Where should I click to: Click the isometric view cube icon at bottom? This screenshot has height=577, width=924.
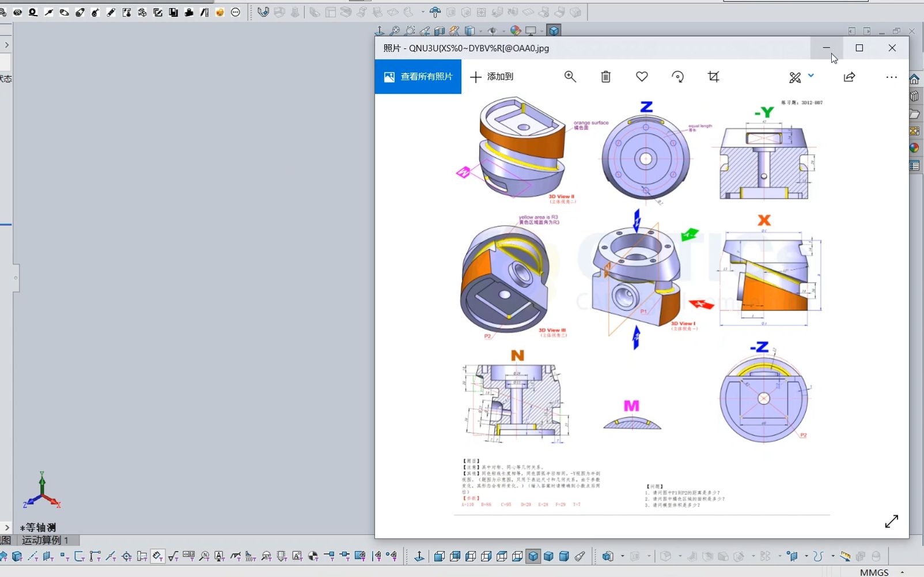click(x=533, y=556)
